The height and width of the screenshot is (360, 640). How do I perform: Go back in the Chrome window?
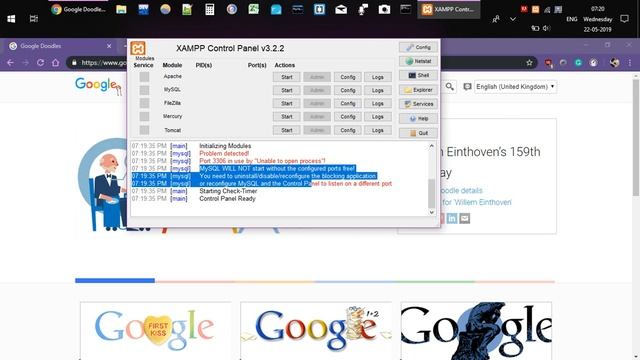11,63
